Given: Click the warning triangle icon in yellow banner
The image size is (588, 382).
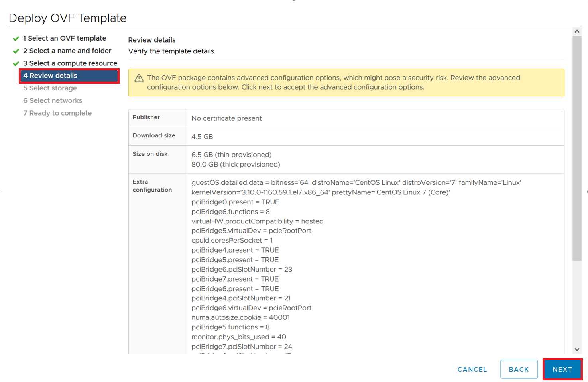Looking at the screenshot, I should point(139,78).
